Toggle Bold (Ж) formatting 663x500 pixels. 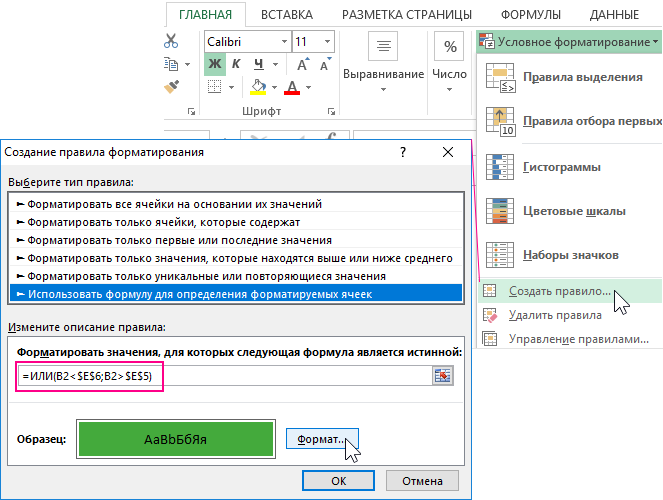(215, 64)
